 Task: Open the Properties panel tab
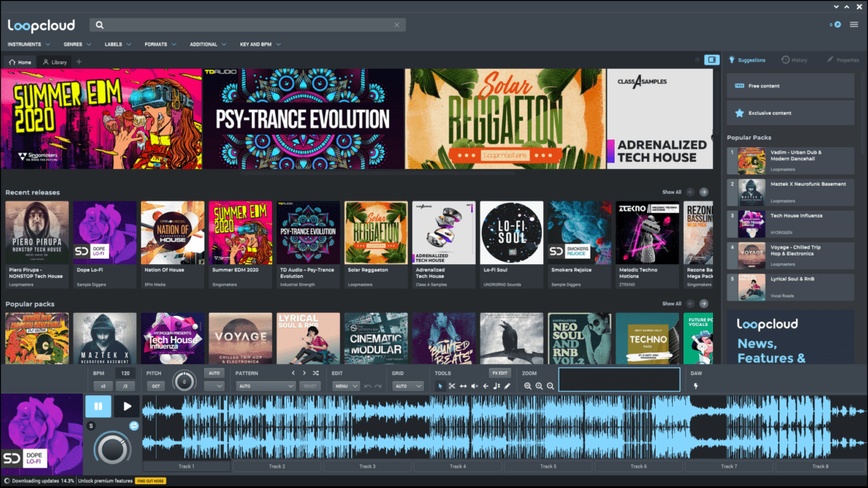coord(842,60)
